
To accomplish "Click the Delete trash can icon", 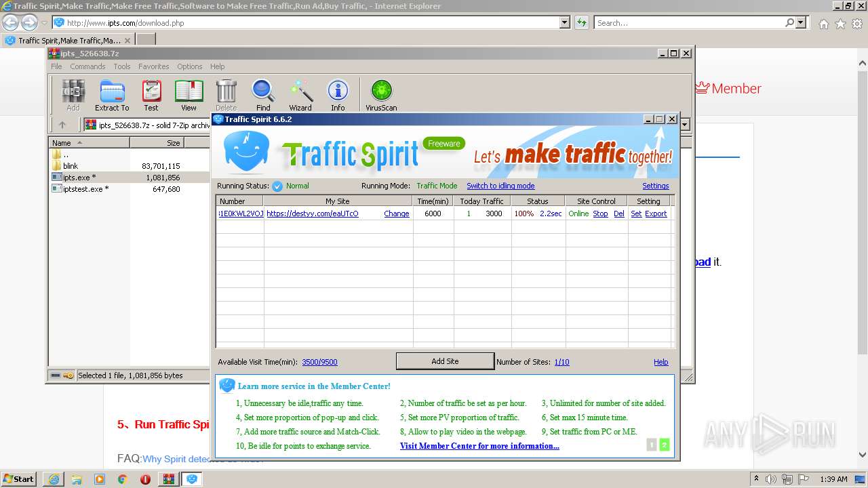I will tap(226, 95).
